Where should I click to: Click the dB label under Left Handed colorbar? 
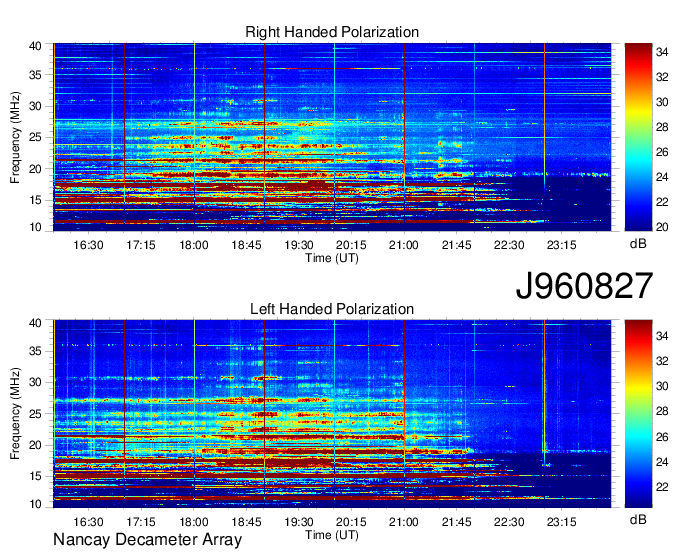click(638, 519)
